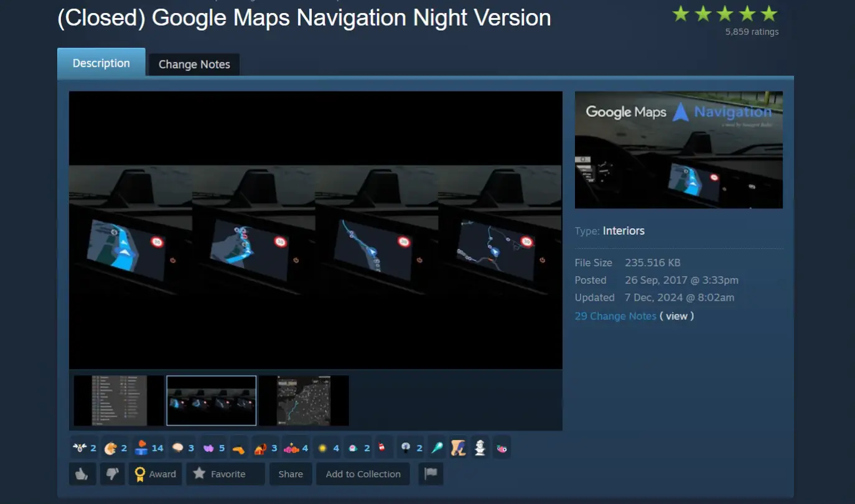Viewport: 855px width, 504px height.
Task: Click the thumbs down rate button
Action: [112, 474]
